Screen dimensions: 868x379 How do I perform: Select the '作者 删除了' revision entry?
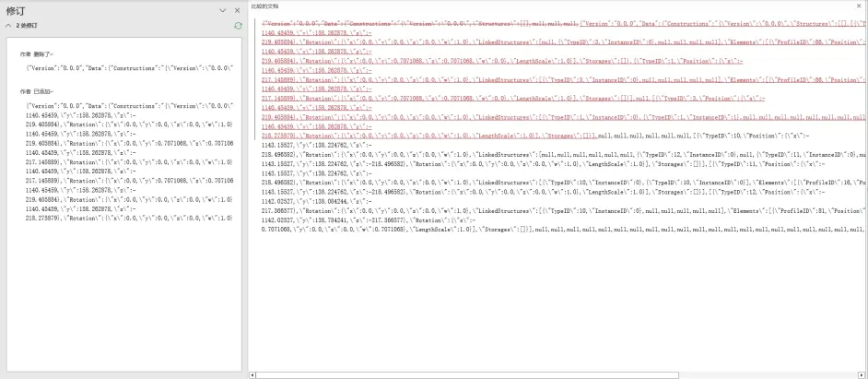(x=35, y=54)
